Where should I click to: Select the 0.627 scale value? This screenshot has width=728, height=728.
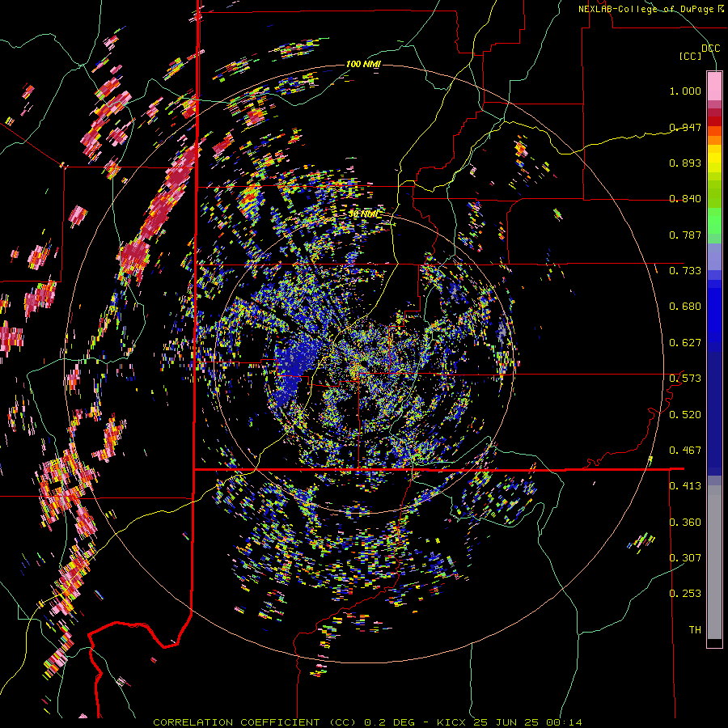(685, 343)
